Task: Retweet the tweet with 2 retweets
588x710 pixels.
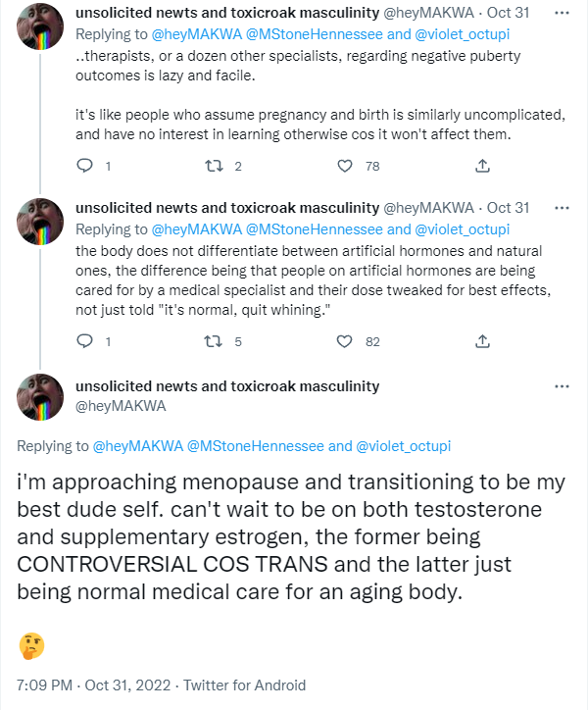Action: coord(214,166)
